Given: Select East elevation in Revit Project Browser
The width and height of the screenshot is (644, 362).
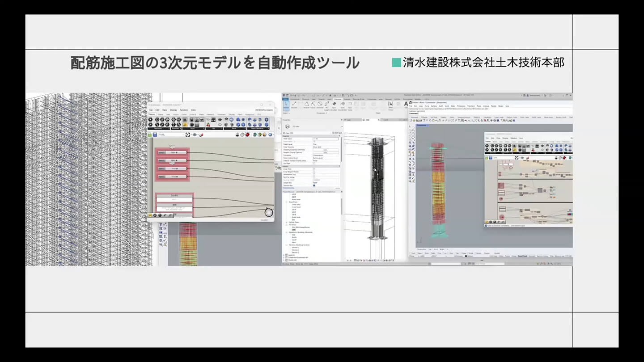Looking at the screenshot, I should pos(293,235).
